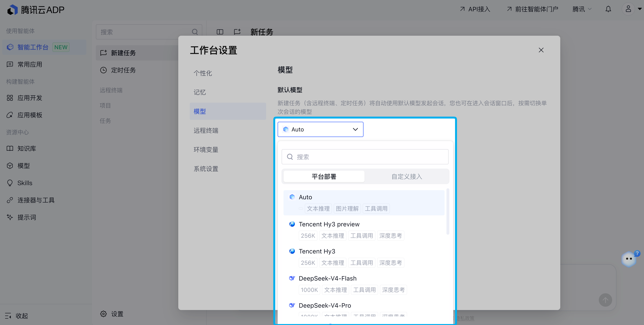Click the DeepSeek-V4-Pro whale icon
Viewport: 644px width, 325px height.
click(x=292, y=305)
